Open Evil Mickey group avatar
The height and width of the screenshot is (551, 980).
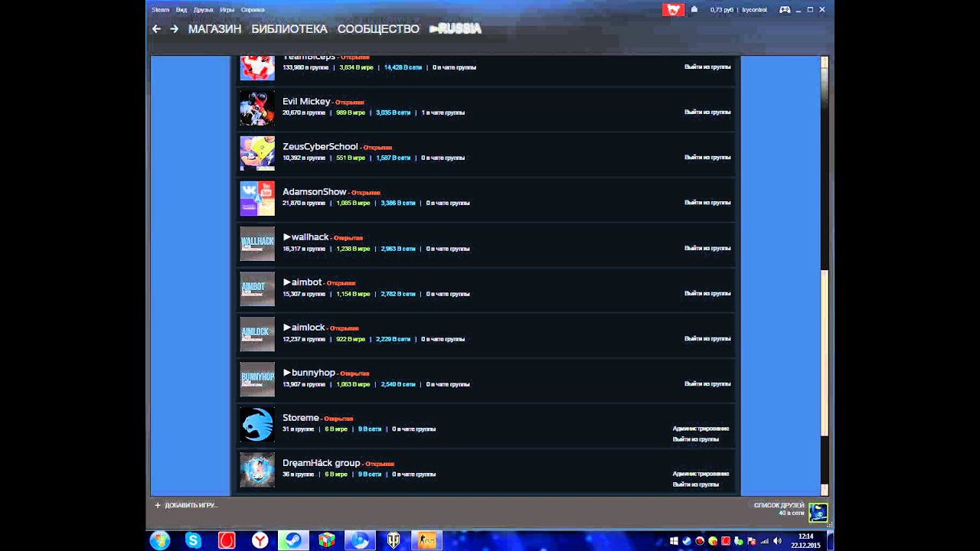(257, 108)
